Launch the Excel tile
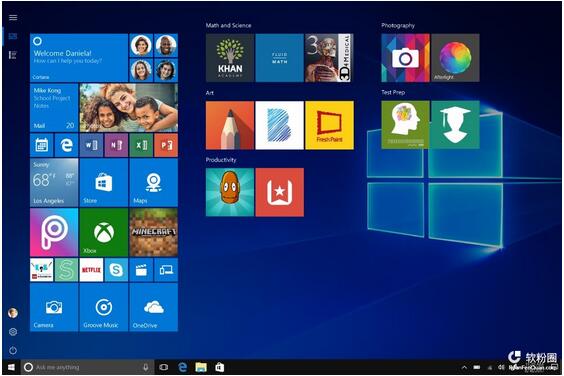564x376 pixels. pyautogui.click(x=141, y=145)
